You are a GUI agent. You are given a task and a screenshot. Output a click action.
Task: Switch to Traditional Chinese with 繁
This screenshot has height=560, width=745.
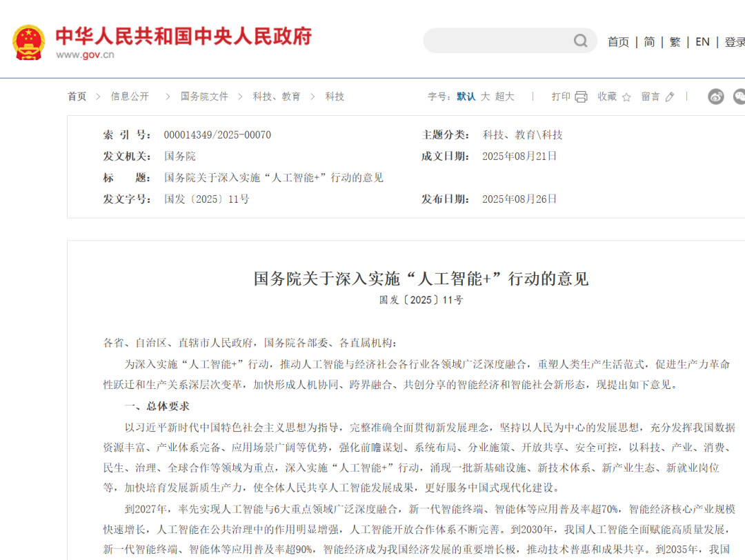[x=675, y=42]
